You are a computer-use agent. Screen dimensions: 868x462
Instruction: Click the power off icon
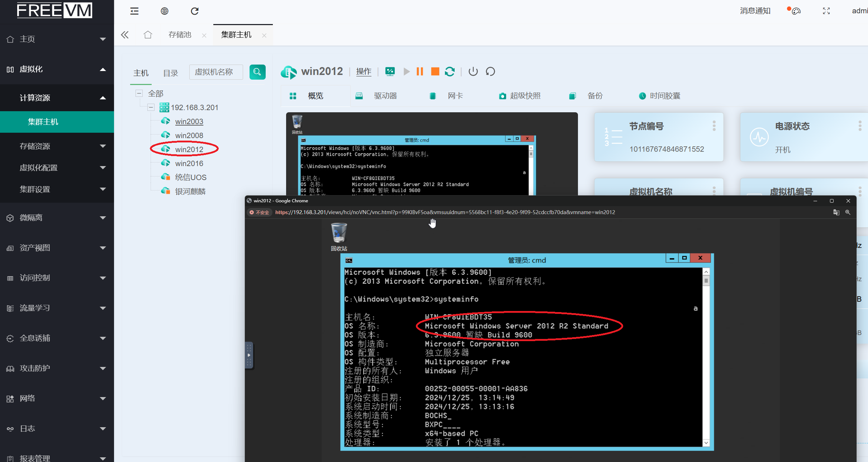click(x=473, y=72)
